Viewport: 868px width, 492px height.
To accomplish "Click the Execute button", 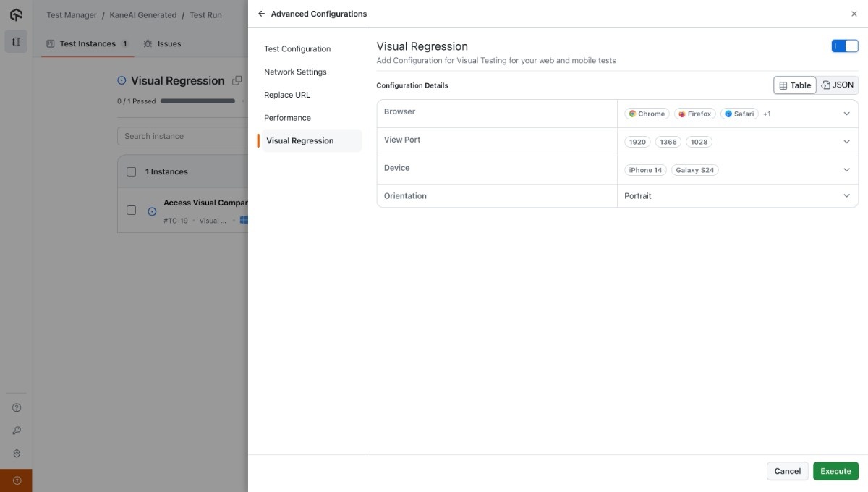I will (x=835, y=470).
